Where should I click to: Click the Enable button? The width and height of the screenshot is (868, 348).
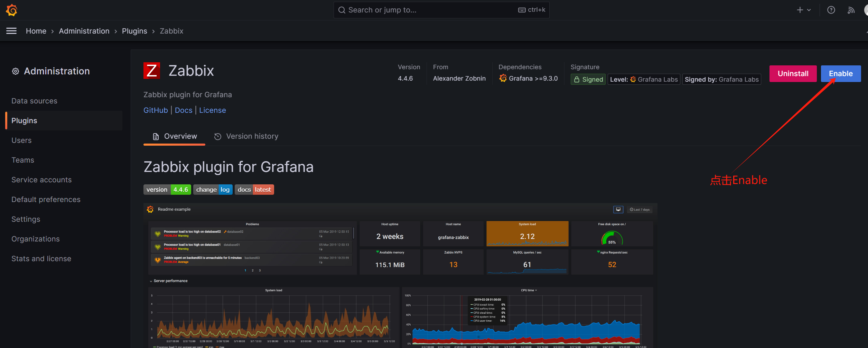click(x=841, y=74)
